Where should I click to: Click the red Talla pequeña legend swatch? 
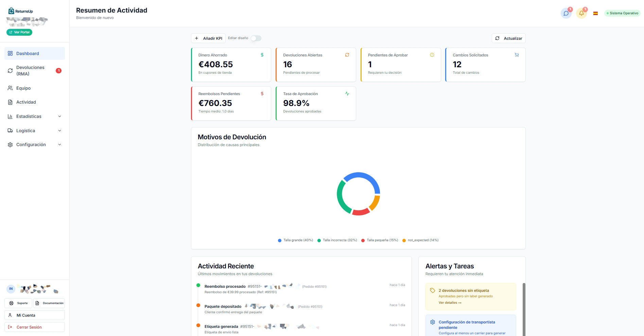(363, 241)
